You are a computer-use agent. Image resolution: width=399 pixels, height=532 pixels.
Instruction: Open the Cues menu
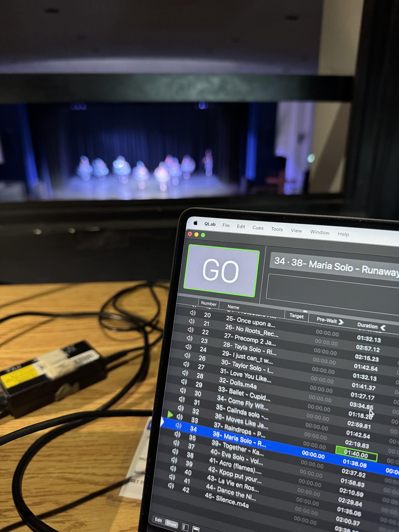coord(258,228)
